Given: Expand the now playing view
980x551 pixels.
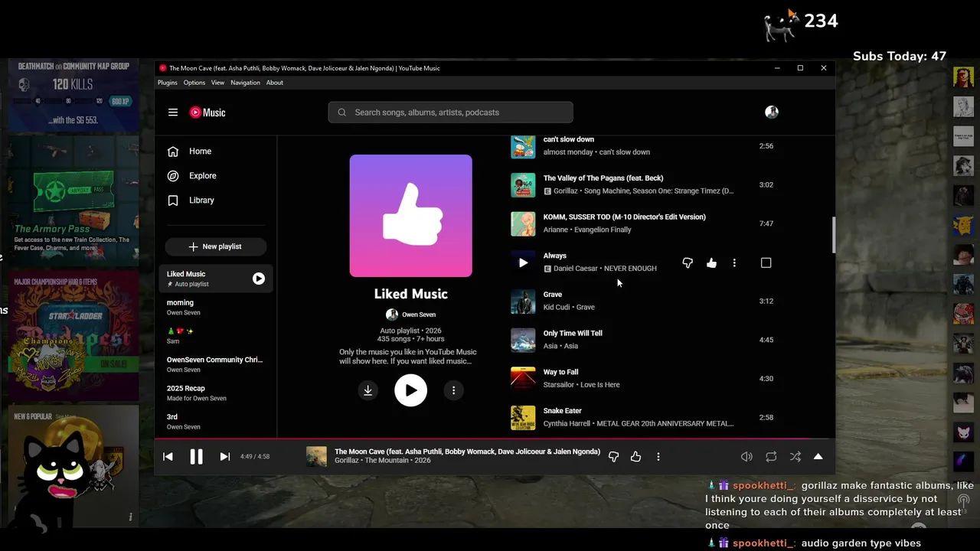Looking at the screenshot, I should pos(818,457).
